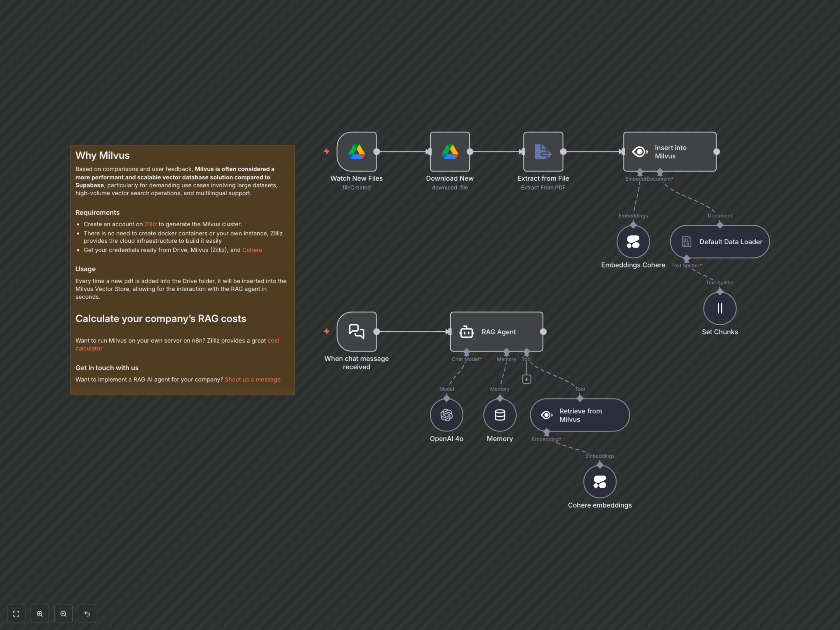This screenshot has height=630, width=840.
Task: Zoom out of the workflow canvas
Action: (63, 614)
